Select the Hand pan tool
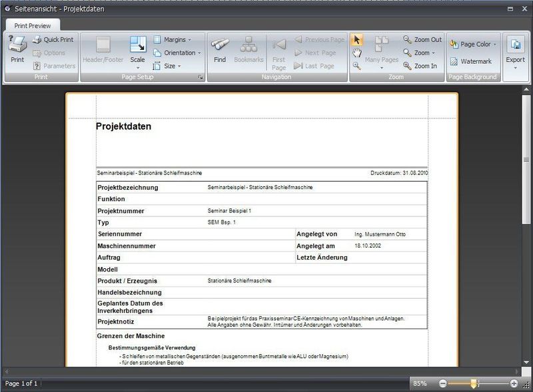The image size is (533, 392). [x=356, y=53]
